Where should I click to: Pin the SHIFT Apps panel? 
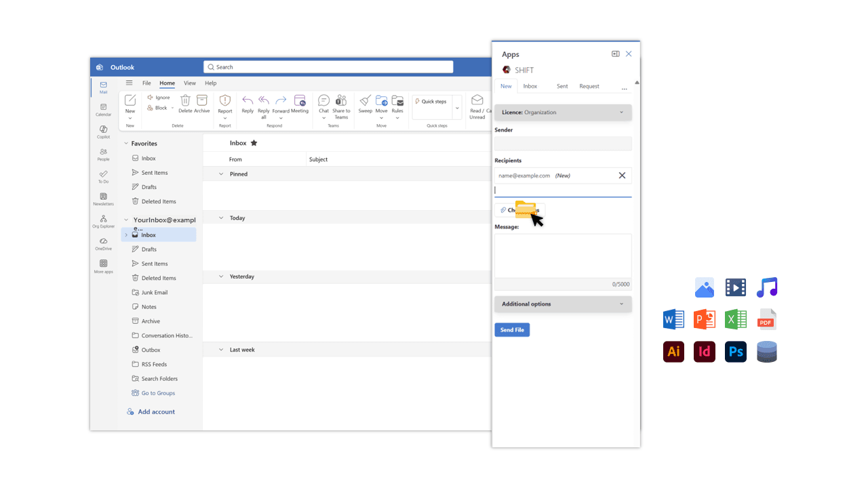616,54
